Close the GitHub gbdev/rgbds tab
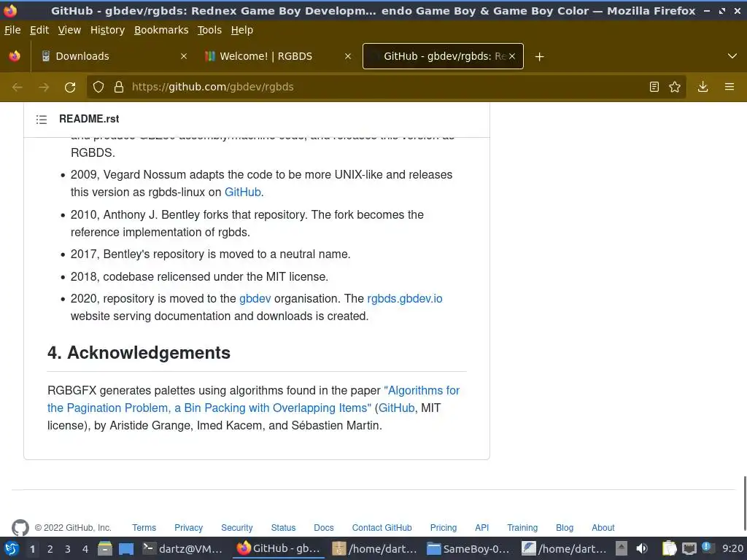This screenshot has height=560, width=747. point(512,56)
